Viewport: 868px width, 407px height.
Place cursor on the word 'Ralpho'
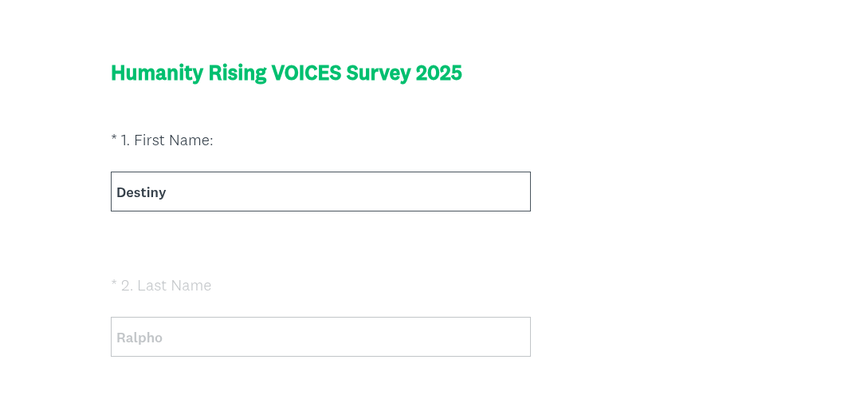pyautogui.click(x=139, y=338)
